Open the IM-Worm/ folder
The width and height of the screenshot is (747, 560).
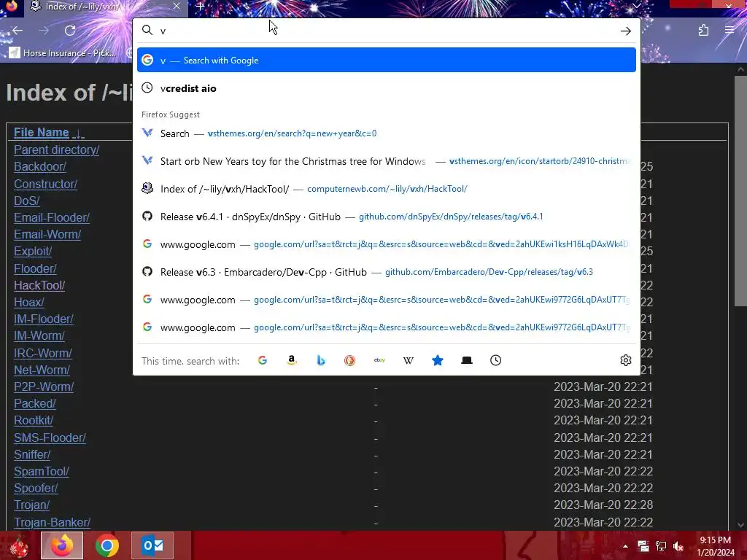tap(39, 335)
